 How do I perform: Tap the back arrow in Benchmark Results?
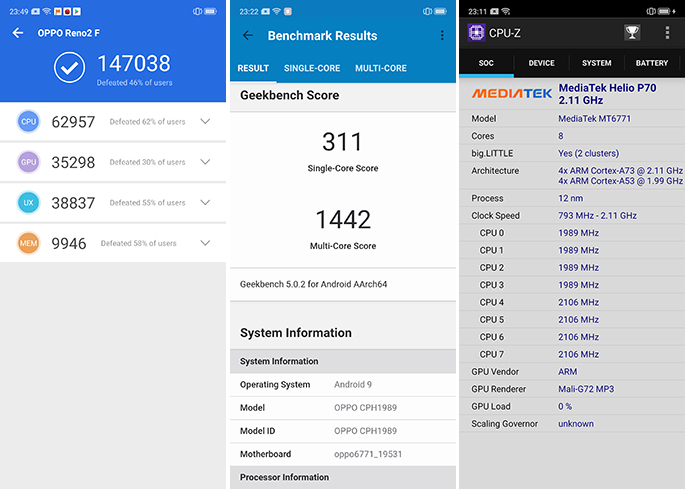click(x=248, y=36)
